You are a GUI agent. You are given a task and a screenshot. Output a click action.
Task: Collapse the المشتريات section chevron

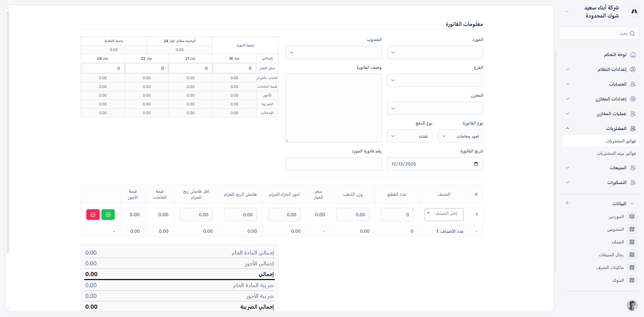click(x=567, y=128)
